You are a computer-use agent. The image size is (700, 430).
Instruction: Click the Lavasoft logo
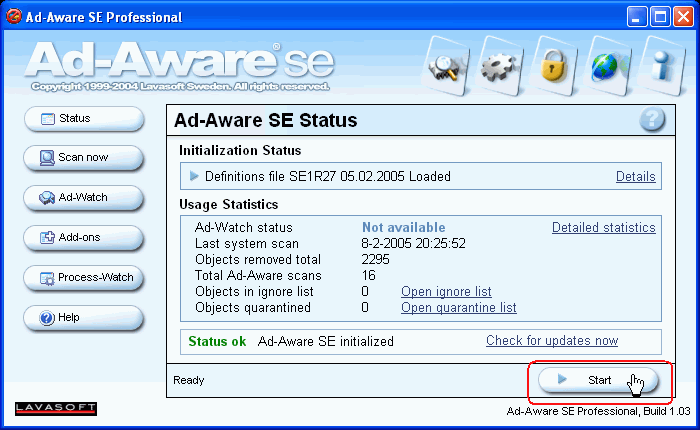coord(56,409)
